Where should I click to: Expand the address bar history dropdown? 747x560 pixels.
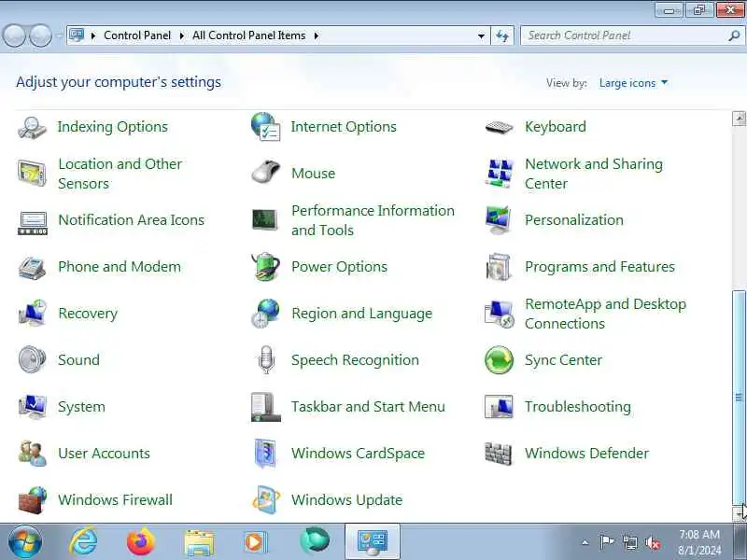coord(481,35)
